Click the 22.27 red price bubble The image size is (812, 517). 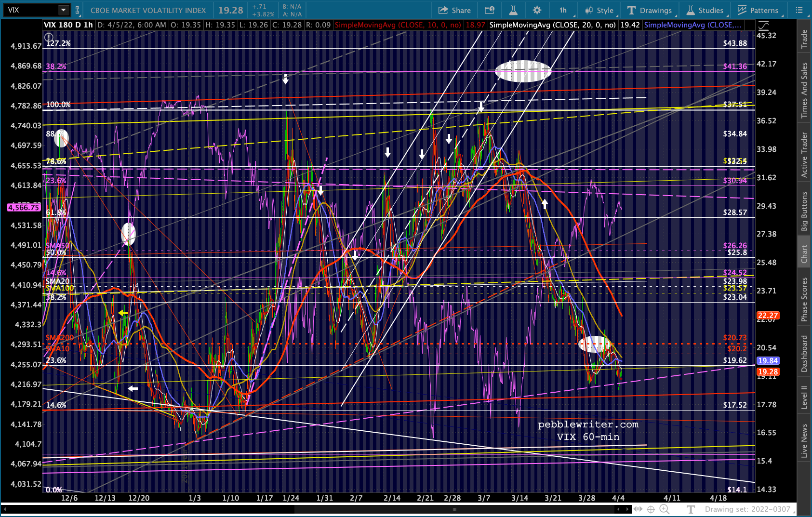pyautogui.click(x=768, y=316)
